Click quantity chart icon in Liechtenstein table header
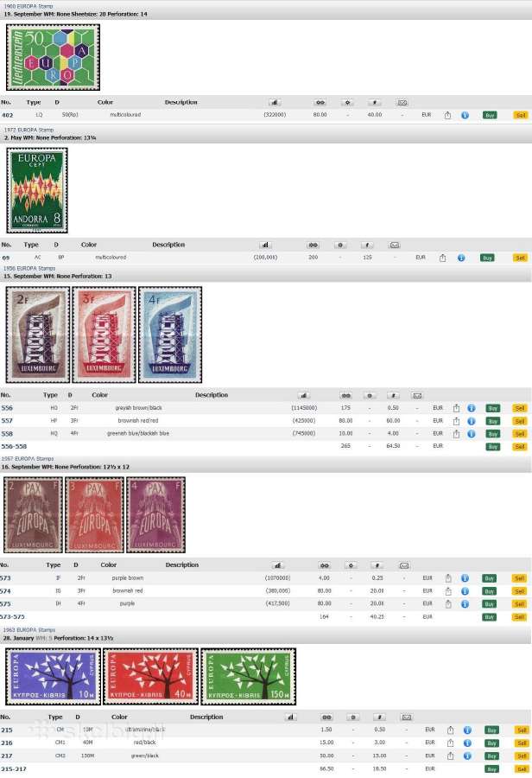Viewport: 532px width, 778px height. [x=275, y=103]
